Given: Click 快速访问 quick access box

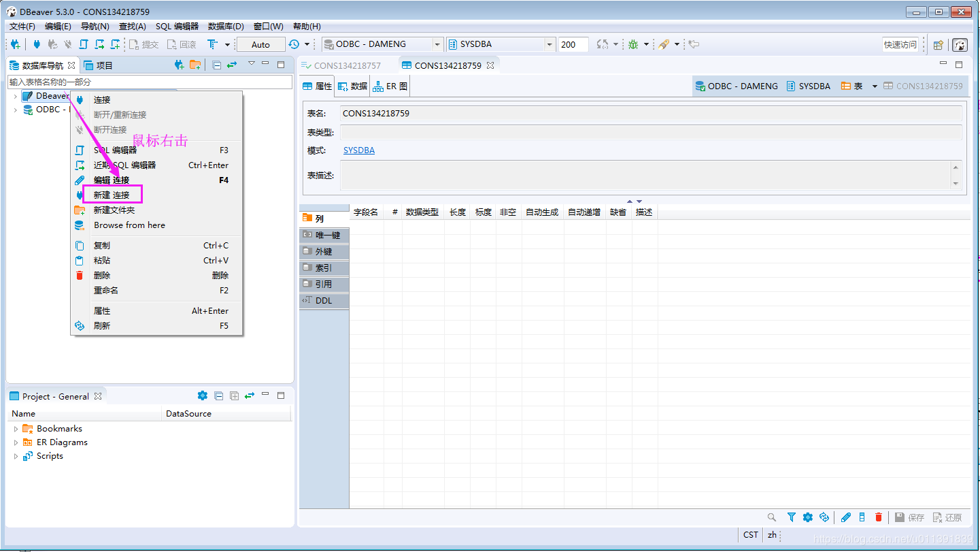Looking at the screenshot, I should (x=900, y=45).
